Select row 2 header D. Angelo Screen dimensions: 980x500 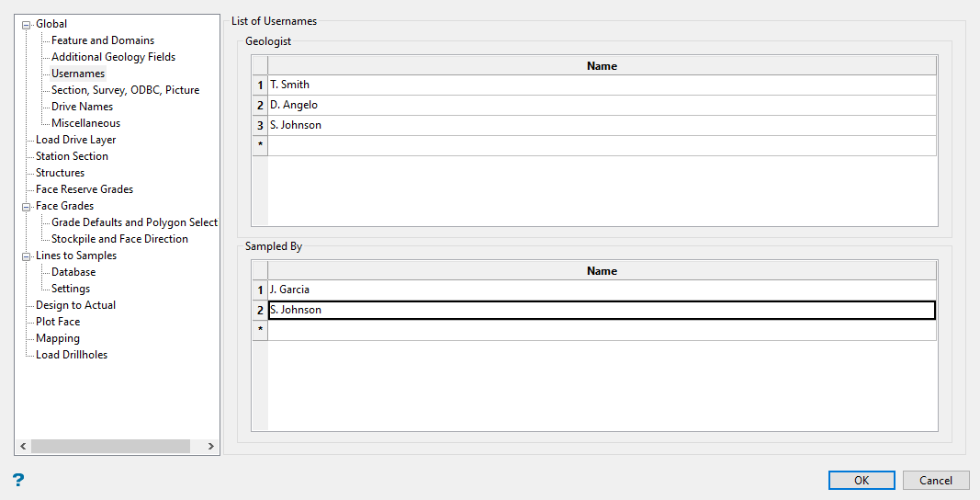(260, 106)
